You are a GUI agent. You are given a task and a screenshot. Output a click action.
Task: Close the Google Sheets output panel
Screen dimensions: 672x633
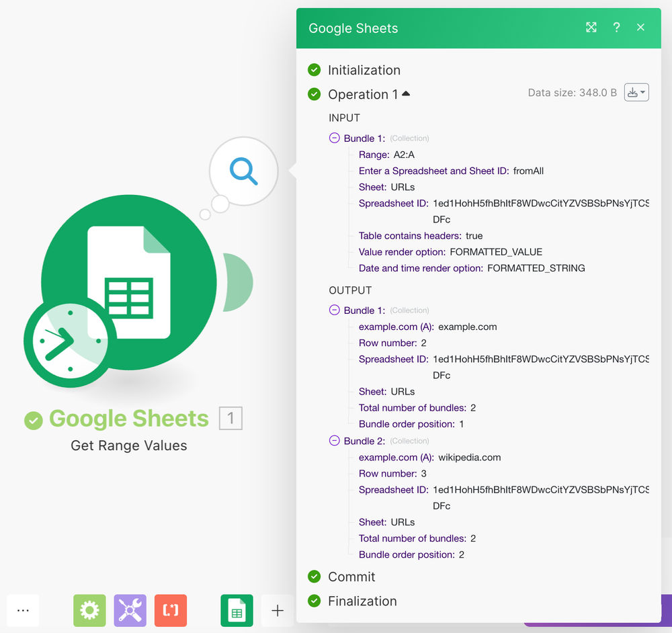coord(640,28)
